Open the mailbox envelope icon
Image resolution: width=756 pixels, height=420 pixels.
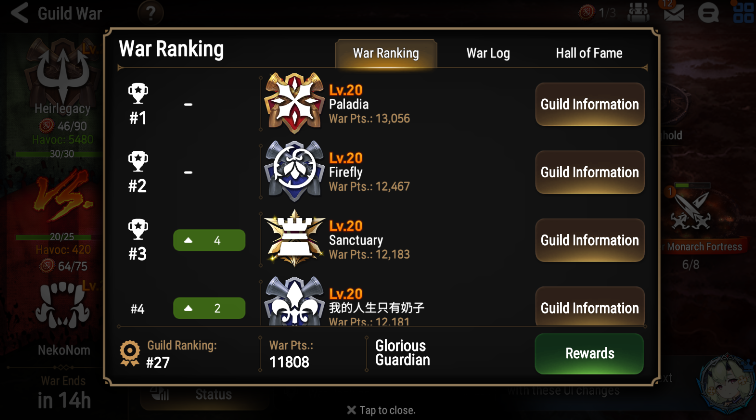[674, 14]
